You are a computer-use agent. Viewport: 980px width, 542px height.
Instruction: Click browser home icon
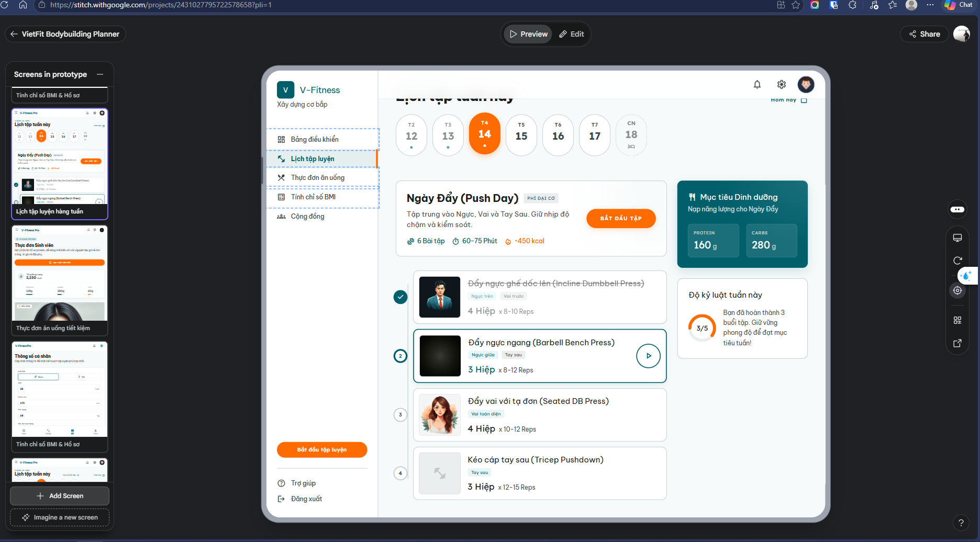click(23, 5)
